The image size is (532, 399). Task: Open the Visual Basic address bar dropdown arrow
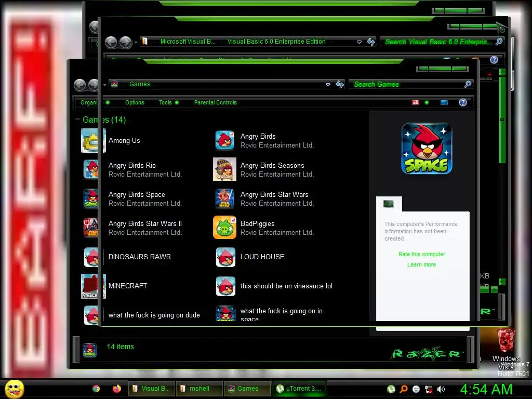pos(359,42)
